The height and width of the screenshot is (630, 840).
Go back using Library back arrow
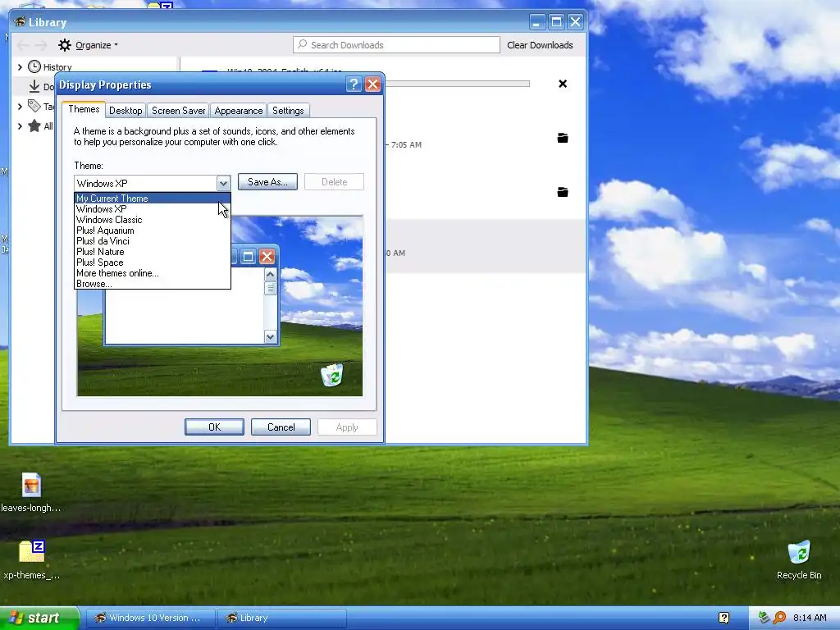(23, 45)
